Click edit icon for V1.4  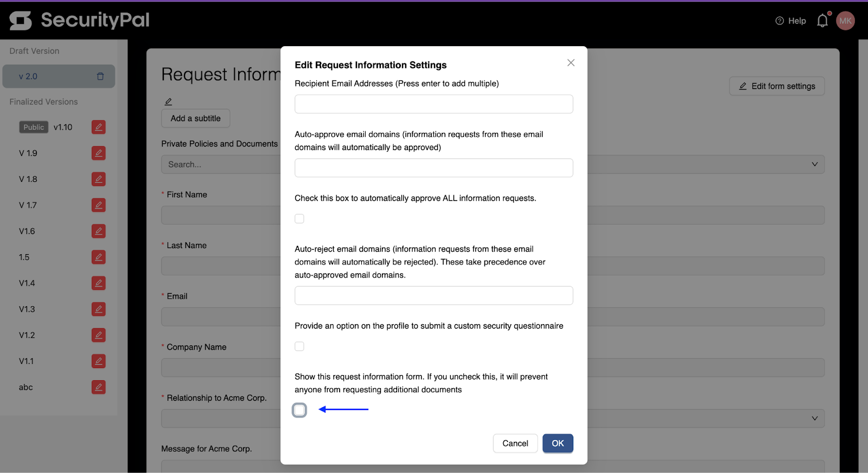pos(99,283)
